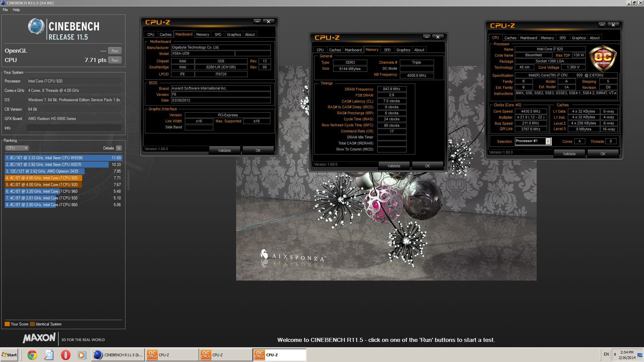Select ranking row Core i7 CPU 860

(63, 205)
